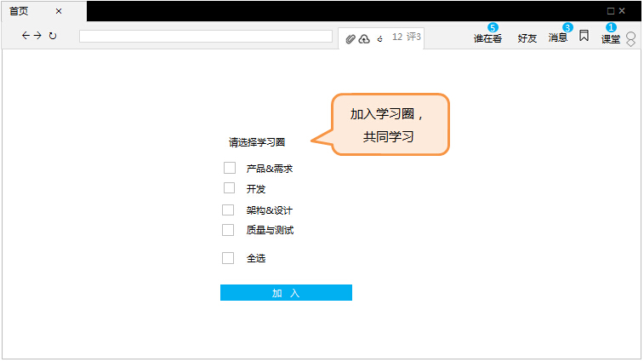Image resolution: width=644 pixels, height=362 pixels.
Task: Close the 首页 tab
Action: (59, 11)
